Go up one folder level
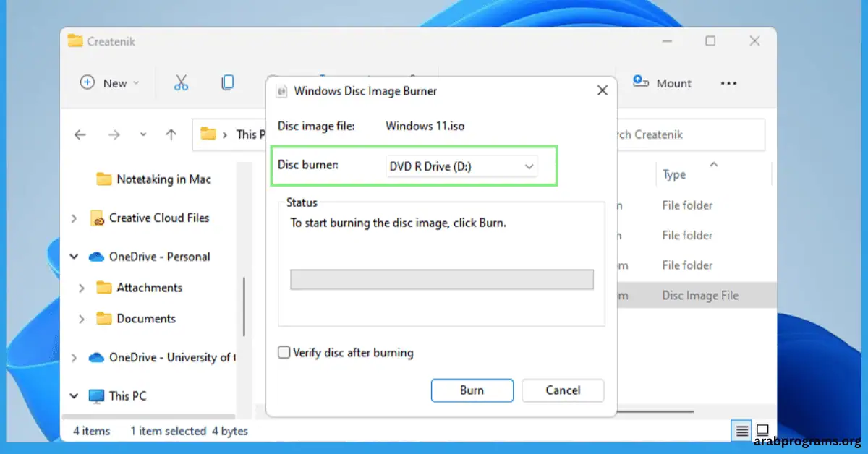Viewport: 868px width, 454px height. 171,134
